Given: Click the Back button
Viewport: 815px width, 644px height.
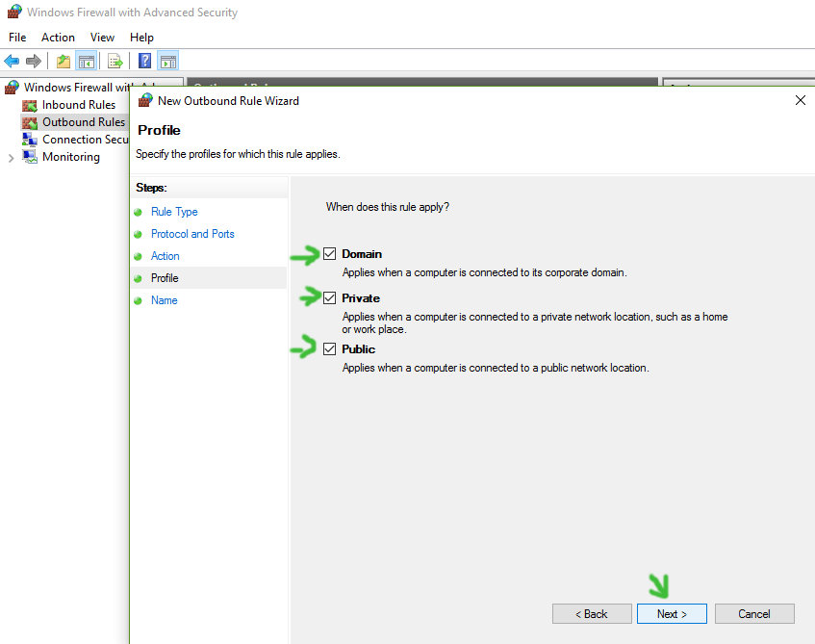Looking at the screenshot, I should (592, 614).
